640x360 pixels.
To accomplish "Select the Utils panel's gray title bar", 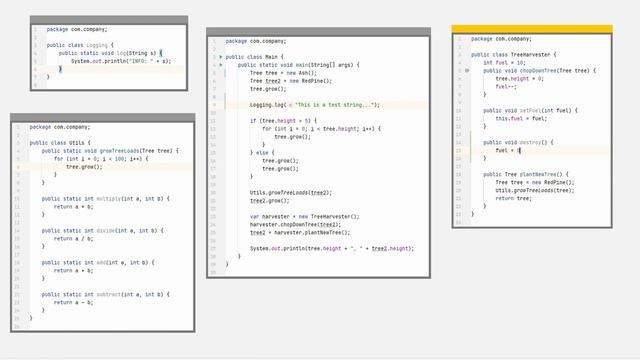I will 103,118.
